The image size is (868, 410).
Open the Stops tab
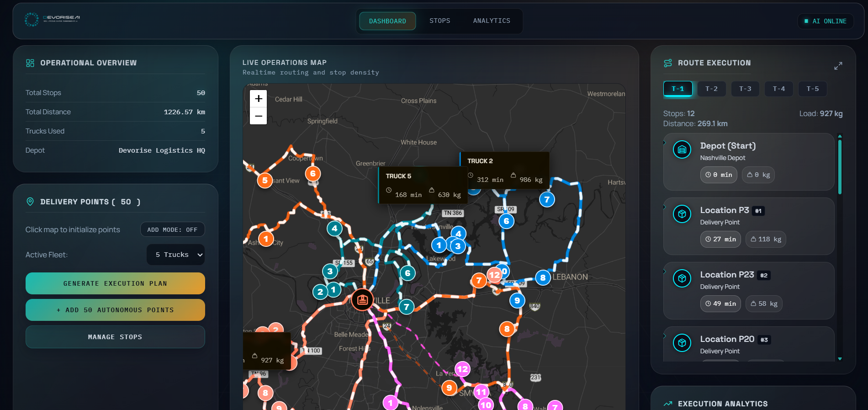coord(439,21)
